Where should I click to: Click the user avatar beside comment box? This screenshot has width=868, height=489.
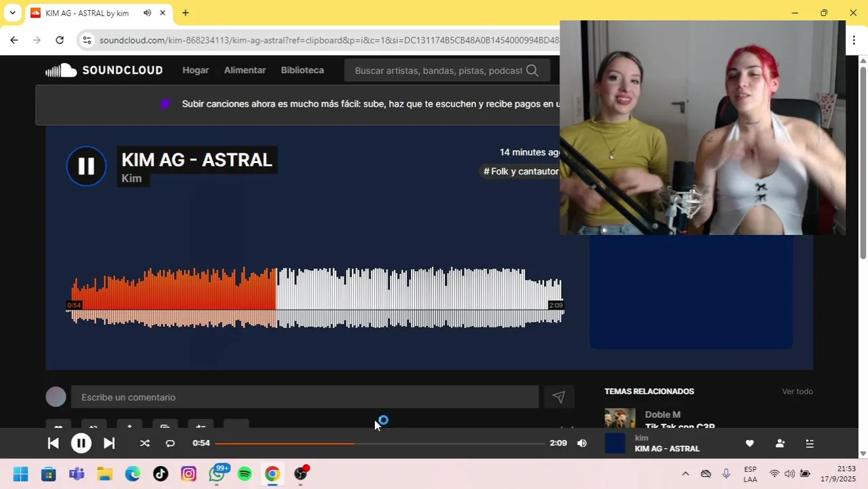56,397
